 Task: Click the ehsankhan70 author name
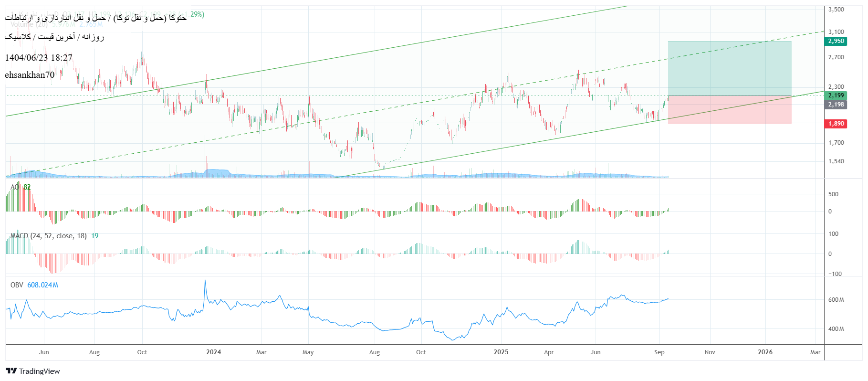pyautogui.click(x=30, y=75)
